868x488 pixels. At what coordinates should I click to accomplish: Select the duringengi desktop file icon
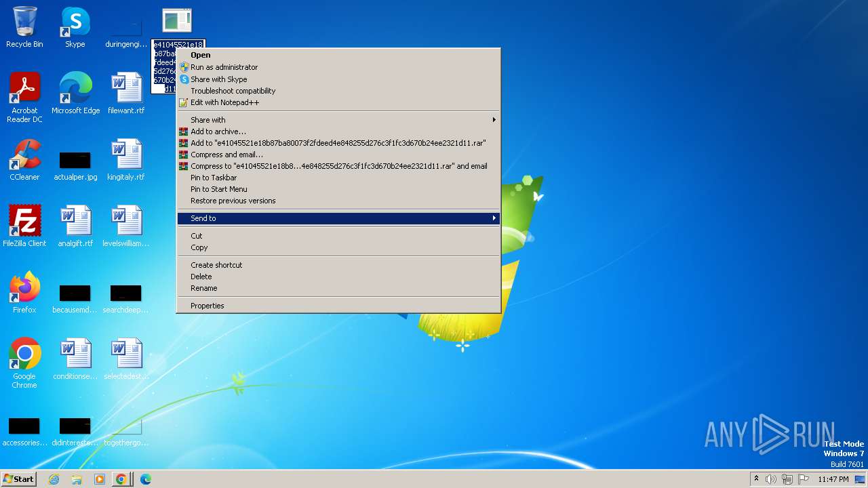click(x=126, y=30)
